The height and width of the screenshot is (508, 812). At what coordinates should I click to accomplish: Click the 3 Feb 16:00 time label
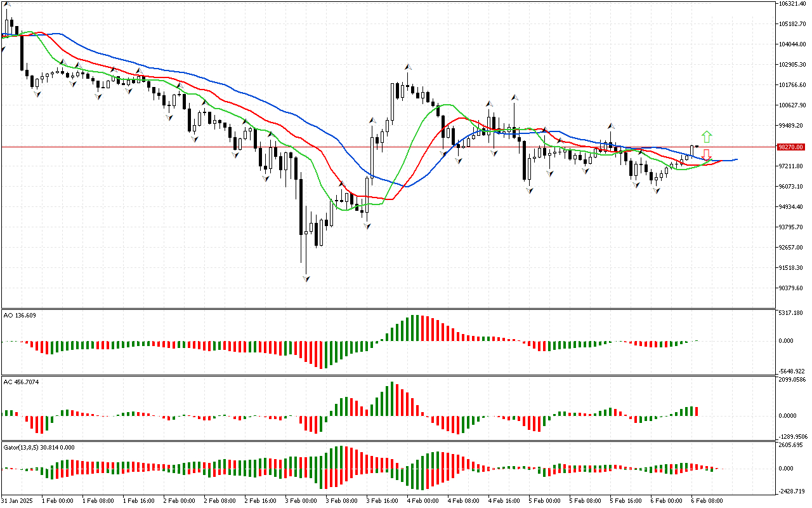[383, 501]
